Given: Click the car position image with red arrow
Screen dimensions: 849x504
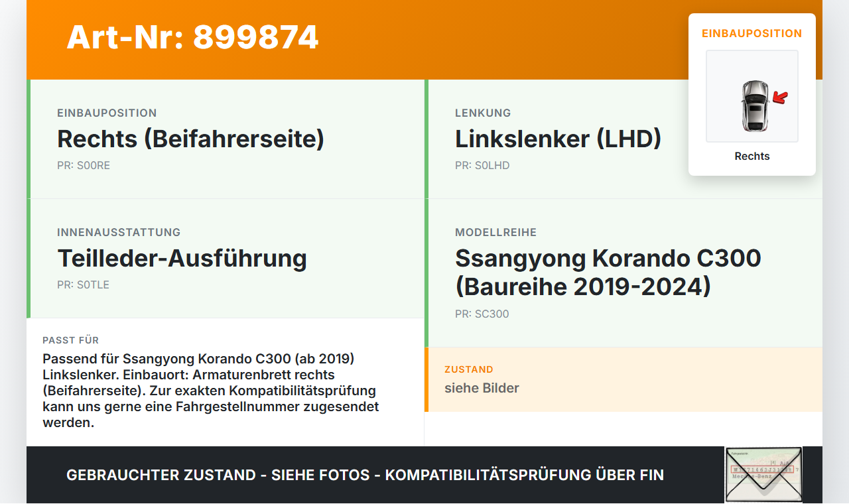Looking at the screenshot, I should [752, 96].
